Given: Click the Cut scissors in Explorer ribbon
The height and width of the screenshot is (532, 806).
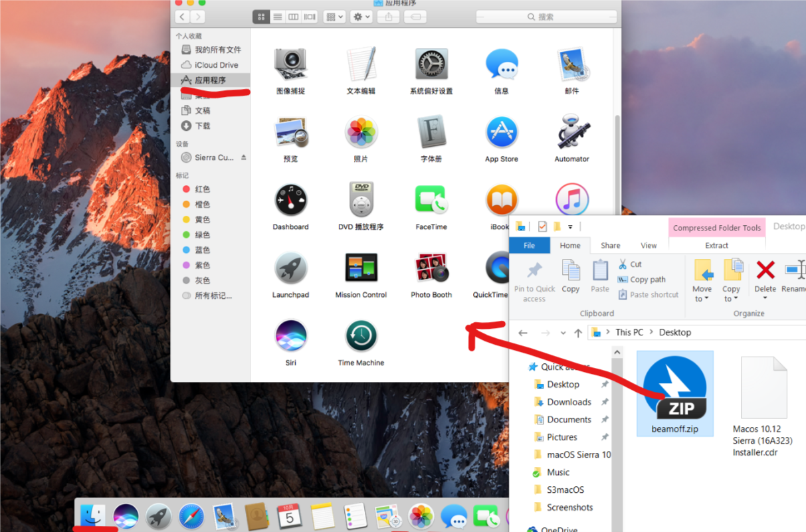Looking at the screenshot, I should click(x=623, y=264).
